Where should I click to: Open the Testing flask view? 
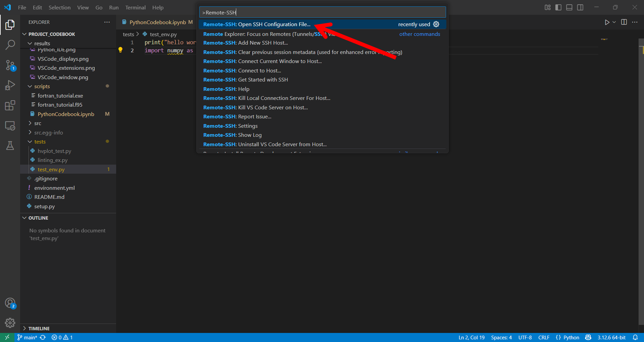click(x=10, y=146)
